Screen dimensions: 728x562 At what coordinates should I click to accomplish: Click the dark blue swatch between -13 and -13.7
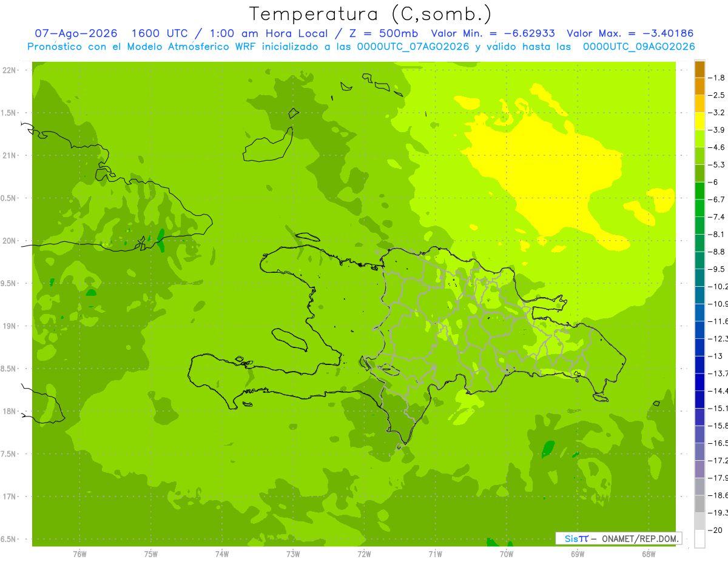pyautogui.click(x=699, y=364)
